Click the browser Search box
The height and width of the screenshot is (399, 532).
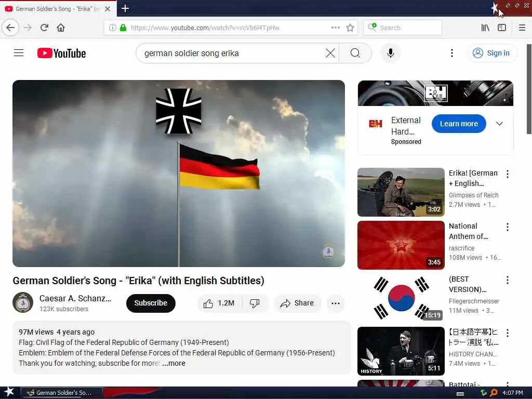click(x=403, y=28)
